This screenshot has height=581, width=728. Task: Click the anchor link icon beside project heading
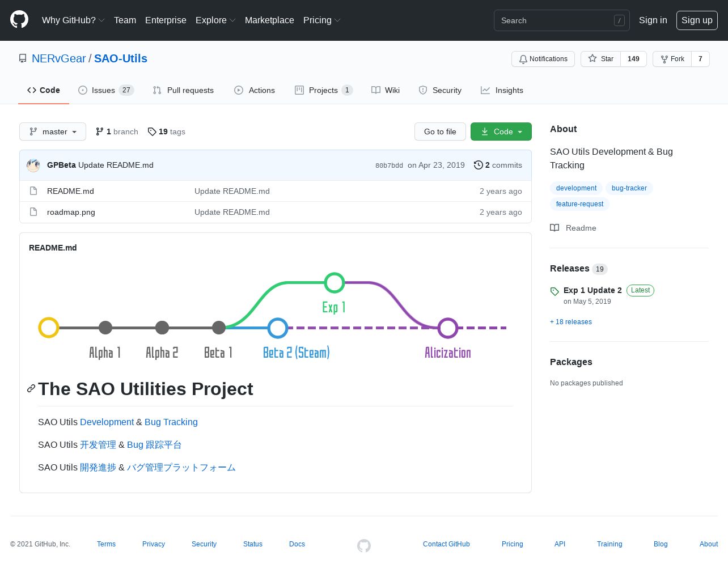(x=31, y=388)
